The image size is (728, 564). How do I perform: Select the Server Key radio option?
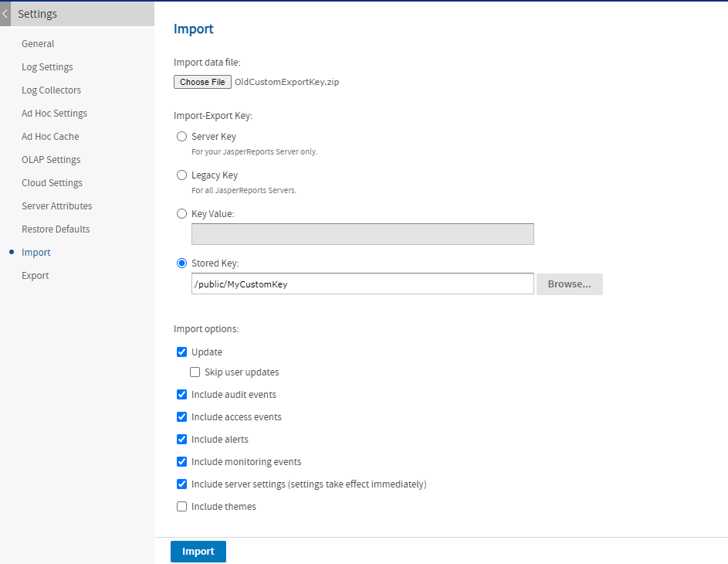181,136
